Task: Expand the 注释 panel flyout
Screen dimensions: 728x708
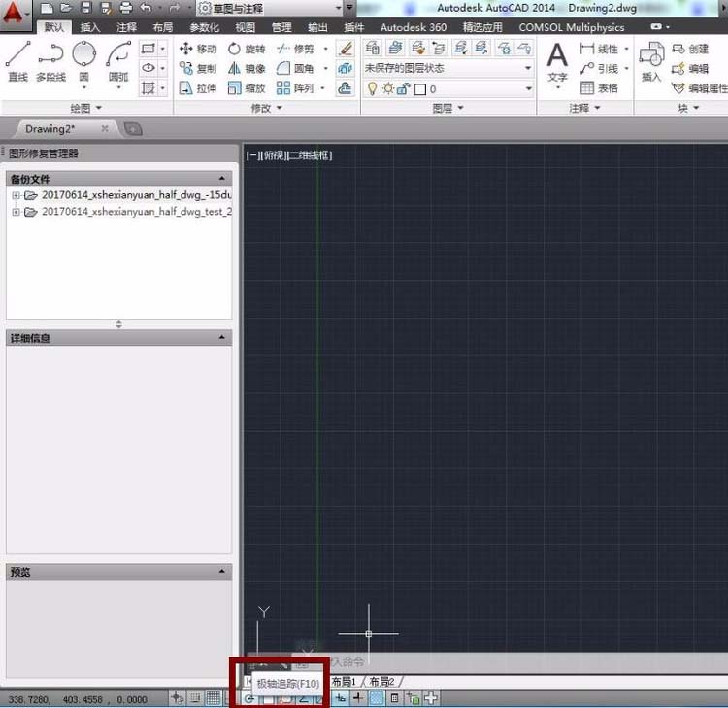Action: point(585,108)
